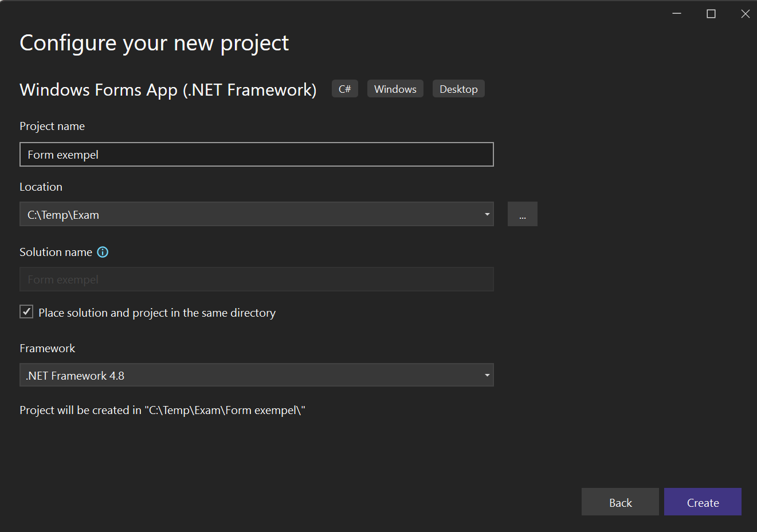757x532 pixels.
Task: Click the Project will be created in path text
Action: pyautogui.click(x=162, y=410)
